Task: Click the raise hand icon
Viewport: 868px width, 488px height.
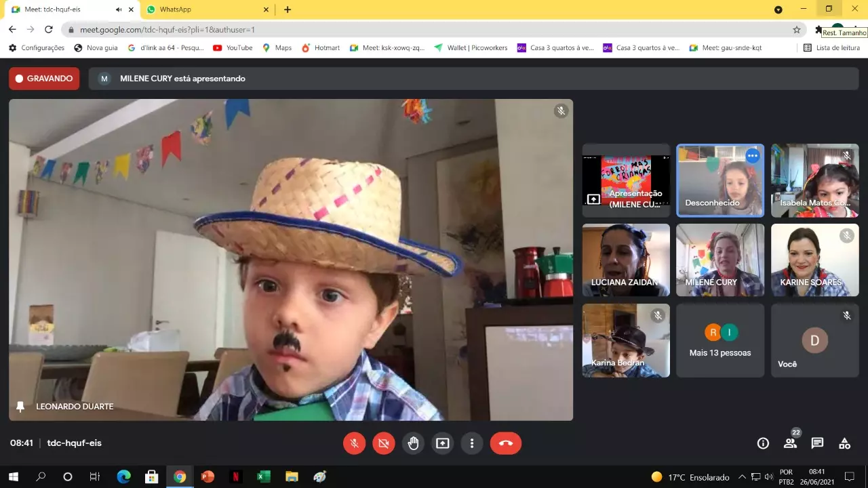Action: click(x=413, y=443)
